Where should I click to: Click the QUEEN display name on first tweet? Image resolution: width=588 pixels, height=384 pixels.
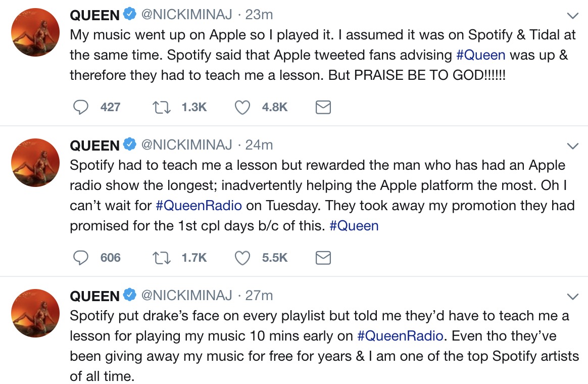click(95, 16)
